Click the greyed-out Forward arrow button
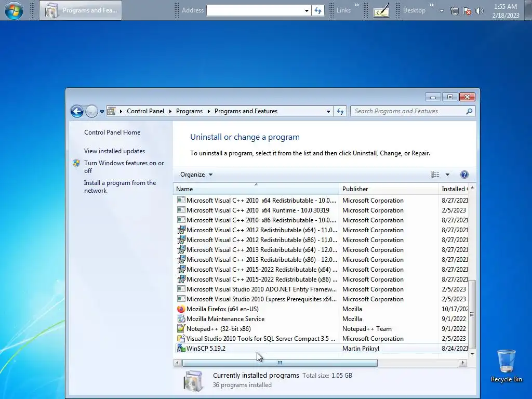532x399 pixels. (x=91, y=111)
